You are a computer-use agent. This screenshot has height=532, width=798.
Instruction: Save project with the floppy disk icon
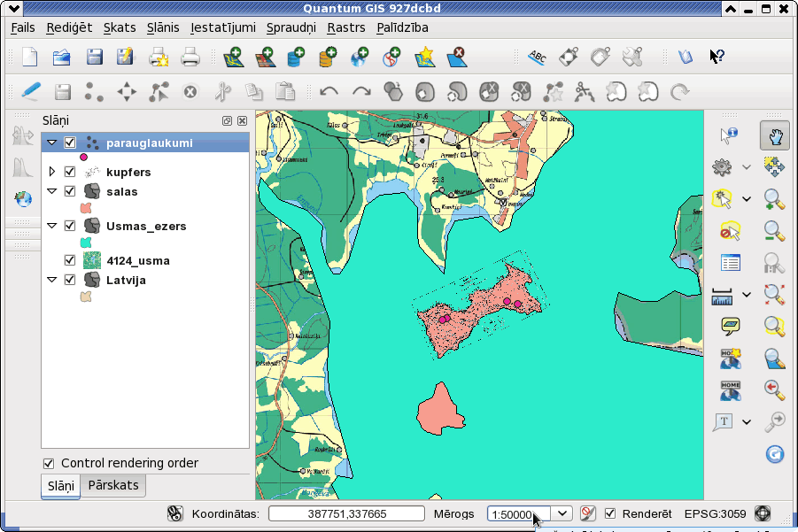(95, 57)
